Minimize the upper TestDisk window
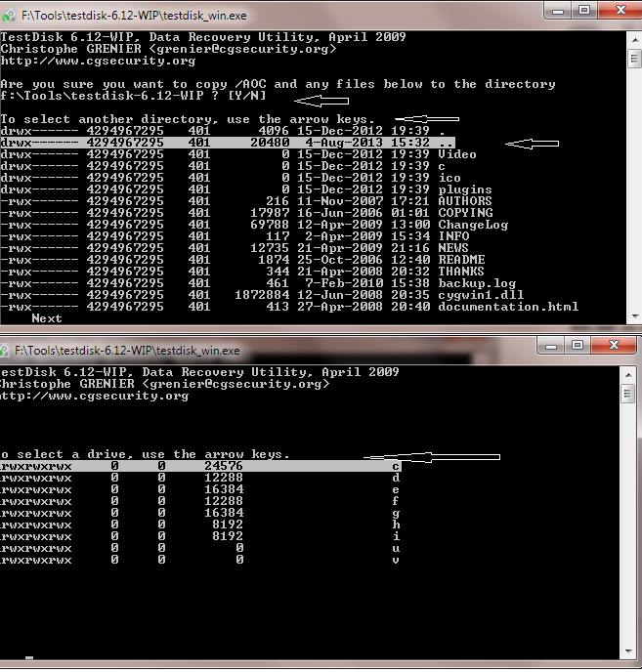 [x=558, y=11]
